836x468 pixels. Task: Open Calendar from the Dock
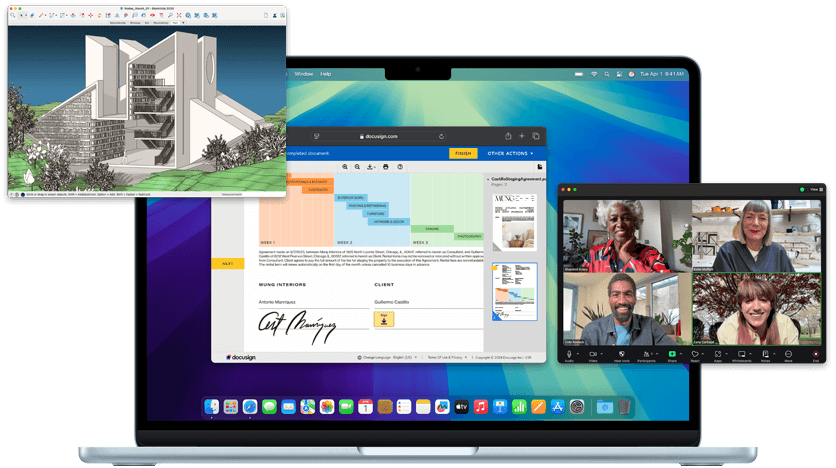[x=365, y=407]
